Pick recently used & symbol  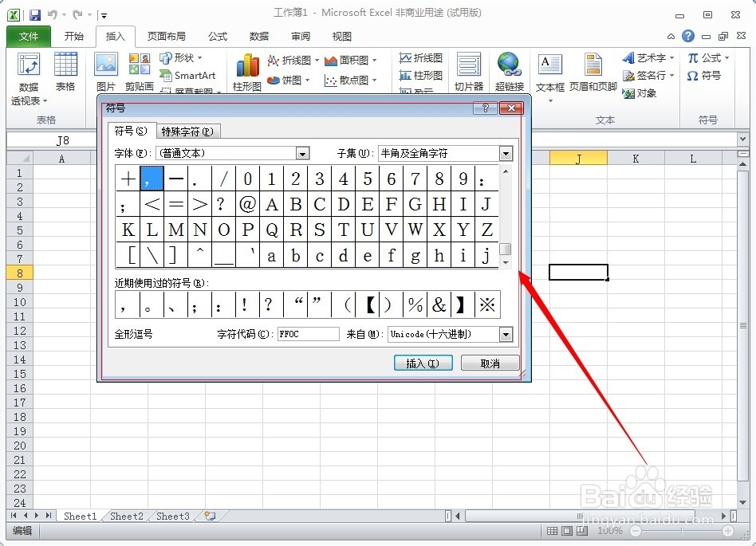point(439,304)
